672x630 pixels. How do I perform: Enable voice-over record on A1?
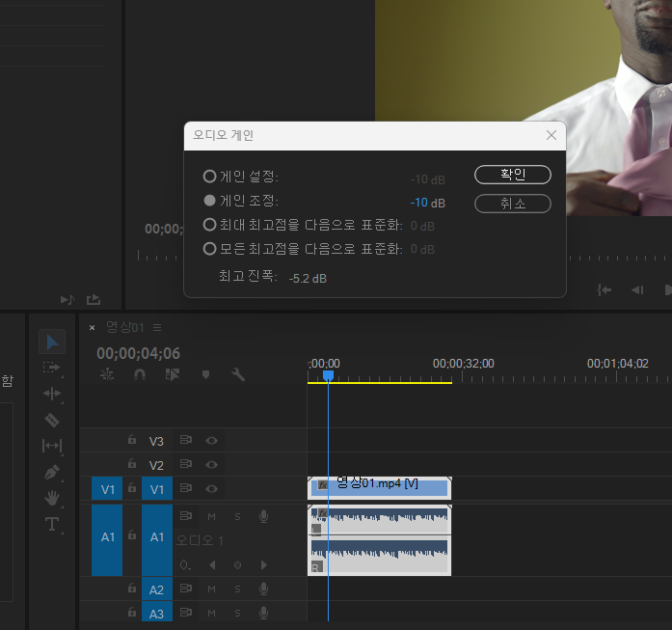pyautogui.click(x=263, y=516)
